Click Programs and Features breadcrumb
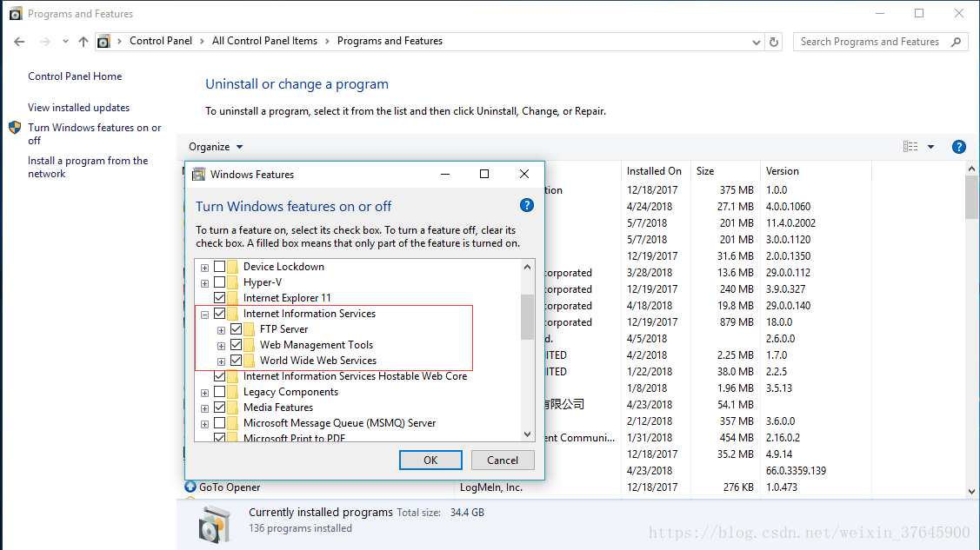The width and height of the screenshot is (980, 550). click(390, 41)
